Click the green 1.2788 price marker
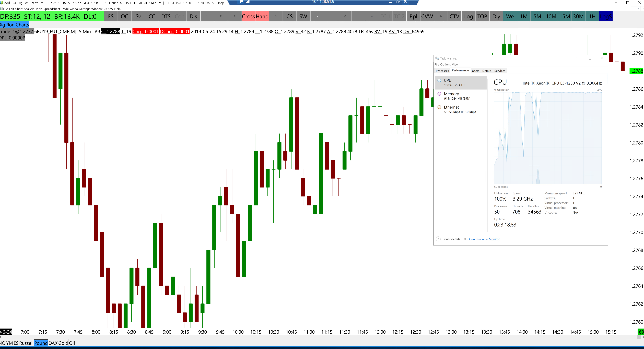Image resolution: width=644 pixels, height=349 pixels. click(636, 71)
